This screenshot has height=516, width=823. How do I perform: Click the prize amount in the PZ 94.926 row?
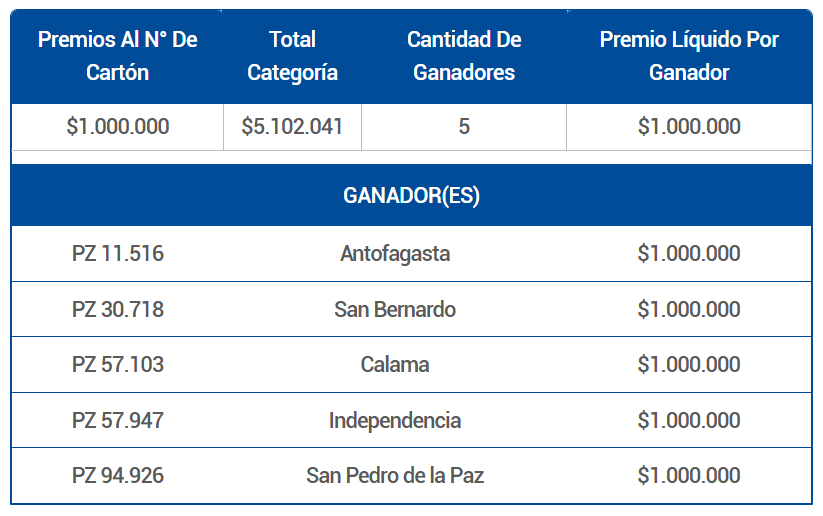click(x=689, y=476)
